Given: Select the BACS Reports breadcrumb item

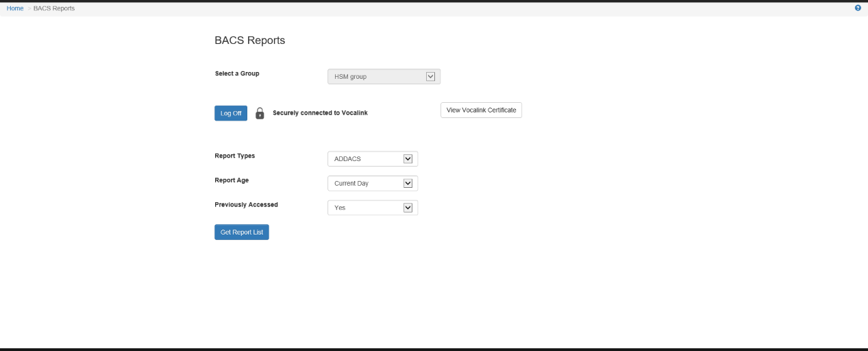Looking at the screenshot, I should [54, 8].
